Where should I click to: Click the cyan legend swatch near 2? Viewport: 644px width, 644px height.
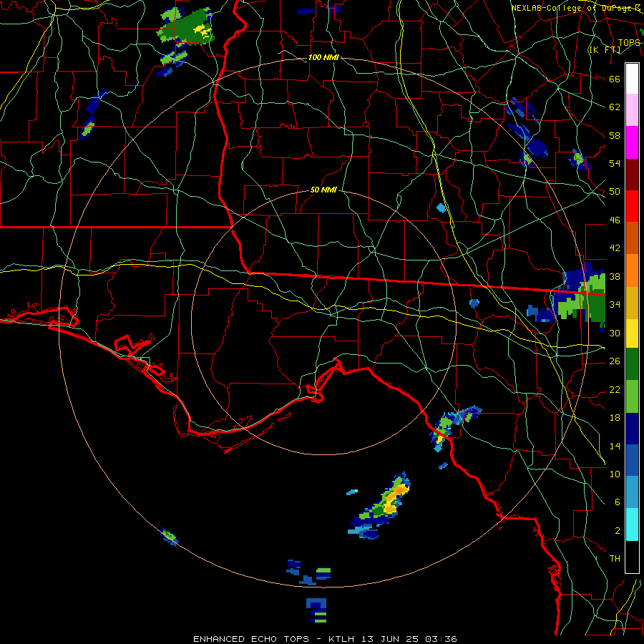632,525
